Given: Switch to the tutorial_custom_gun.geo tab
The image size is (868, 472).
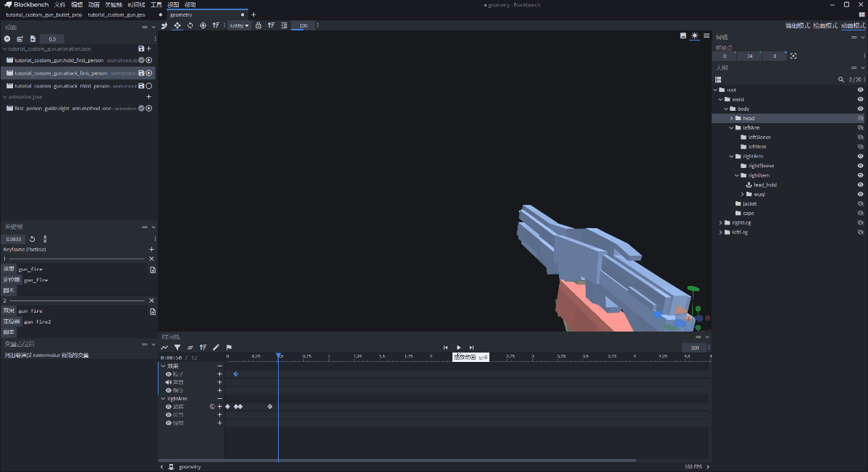Looking at the screenshot, I should coord(117,14).
